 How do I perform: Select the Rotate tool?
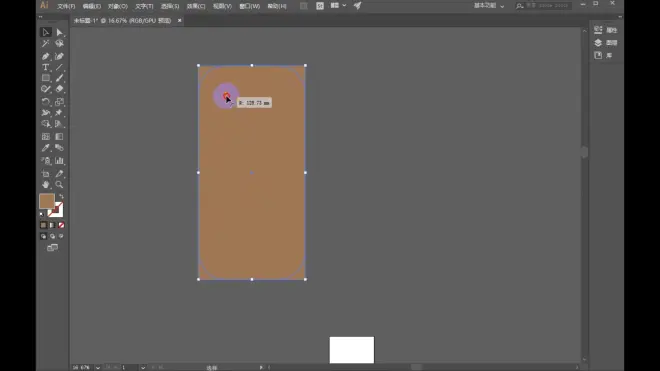click(x=45, y=101)
